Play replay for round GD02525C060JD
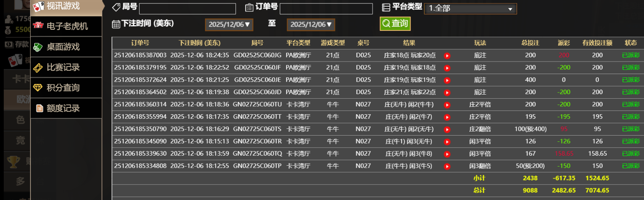 [x=447, y=92]
